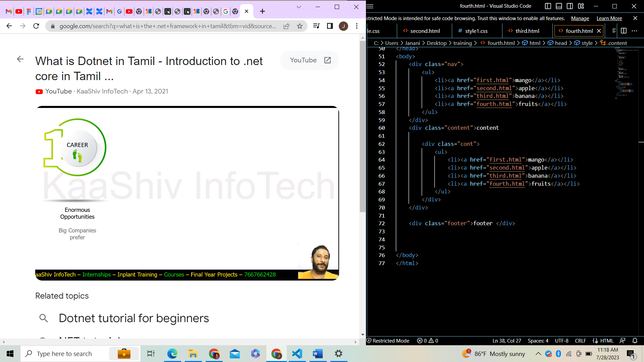Open Chrome profile J avatar
Image resolution: width=644 pixels, height=362 pixels.
(x=343, y=26)
